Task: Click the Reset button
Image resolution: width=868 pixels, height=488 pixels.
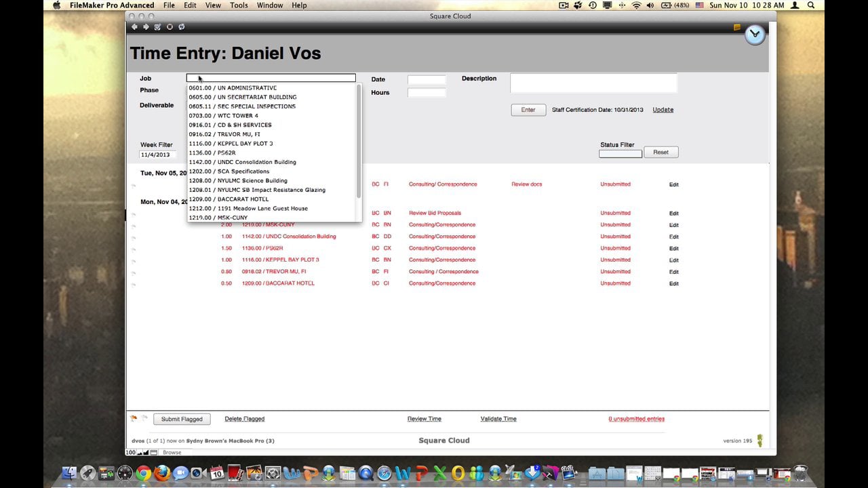Action: click(x=661, y=152)
